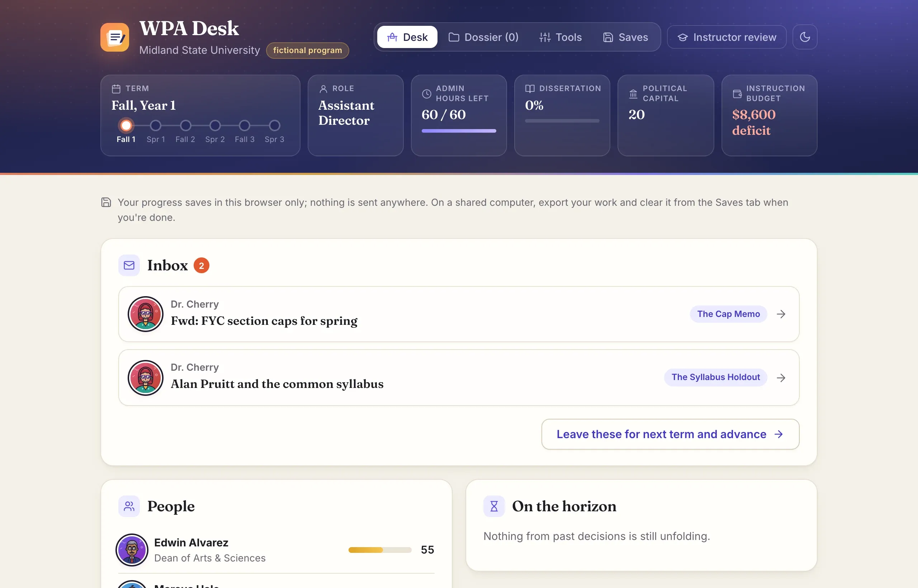Image resolution: width=918 pixels, height=588 pixels.
Task: Click Dr. Cherry avatar on Alan Pruitt email
Action: coord(146,378)
